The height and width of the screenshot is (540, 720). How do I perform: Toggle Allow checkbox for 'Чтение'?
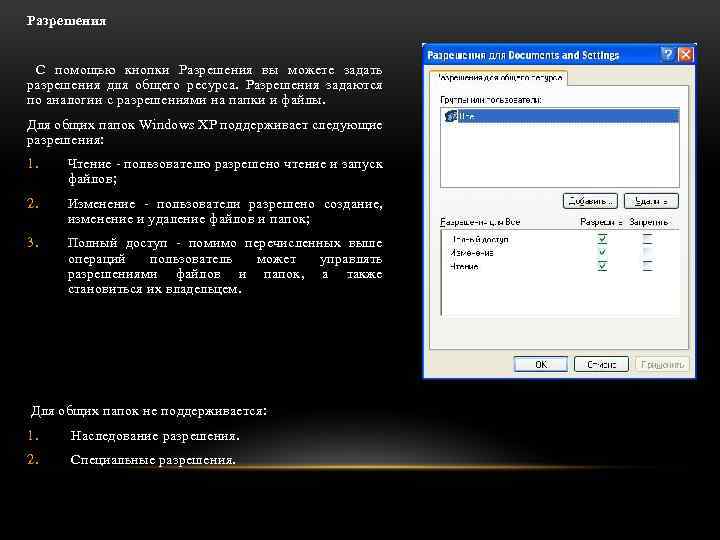click(602, 266)
